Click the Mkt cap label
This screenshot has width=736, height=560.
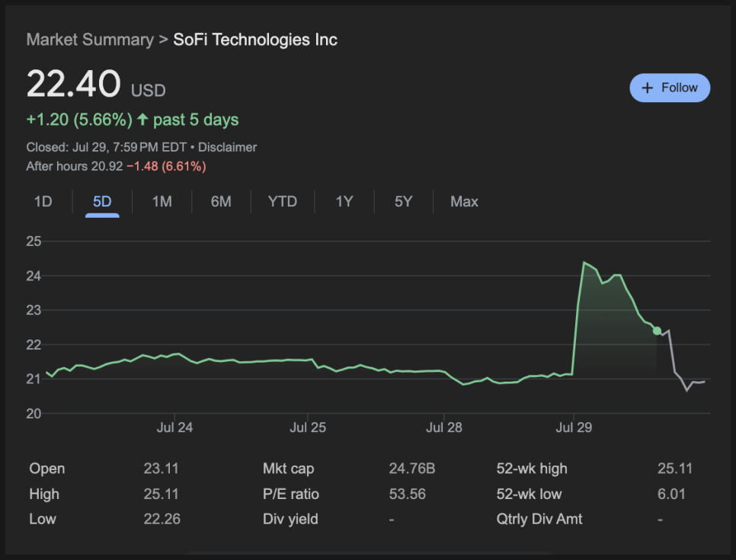(288, 469)
